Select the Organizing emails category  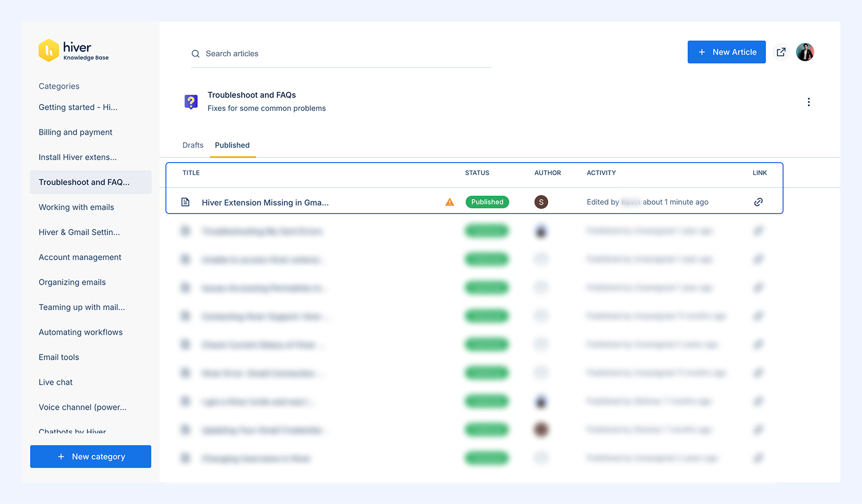[x=72, y=282]
